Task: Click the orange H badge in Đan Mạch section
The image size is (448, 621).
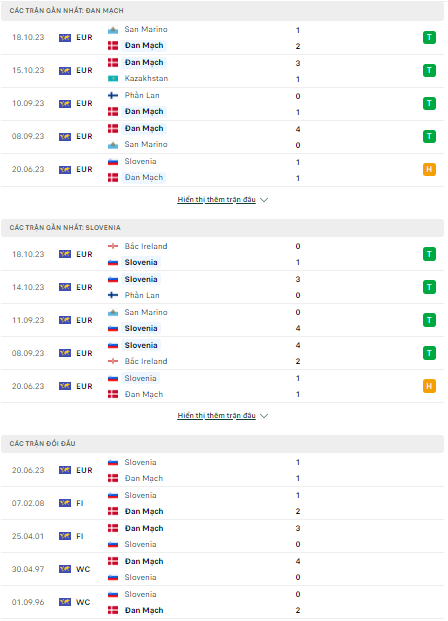Action: click(429, 170)
